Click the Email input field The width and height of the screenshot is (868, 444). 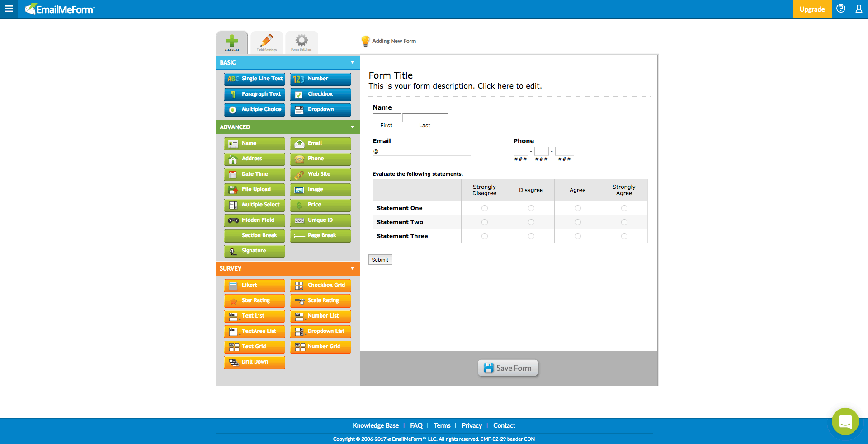click(x=421, y=151)
